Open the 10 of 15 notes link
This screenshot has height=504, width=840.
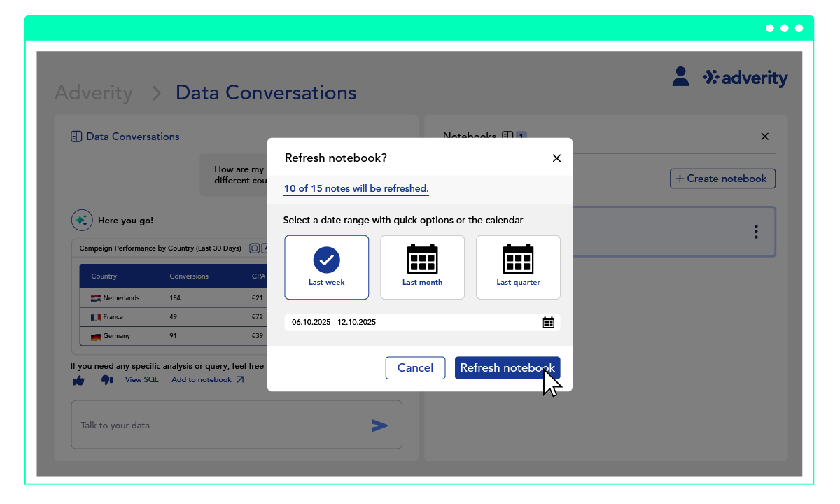click(x=356, y=188)
